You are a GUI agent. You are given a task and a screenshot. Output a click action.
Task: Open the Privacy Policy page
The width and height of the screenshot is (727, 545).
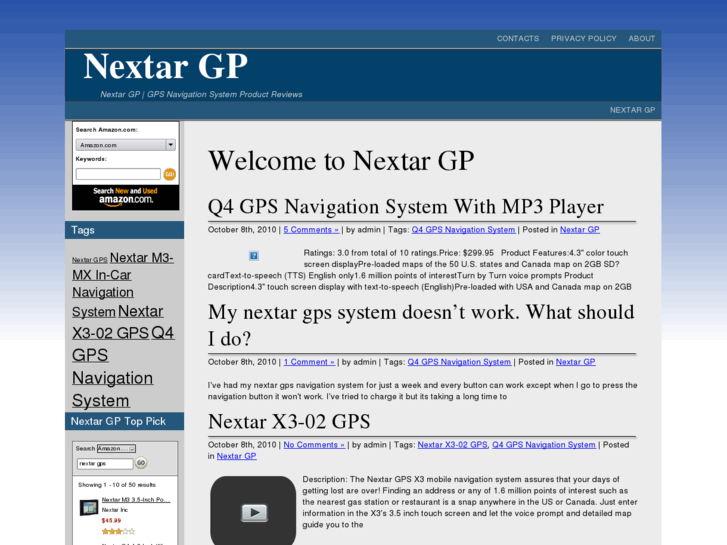[583, 38]
